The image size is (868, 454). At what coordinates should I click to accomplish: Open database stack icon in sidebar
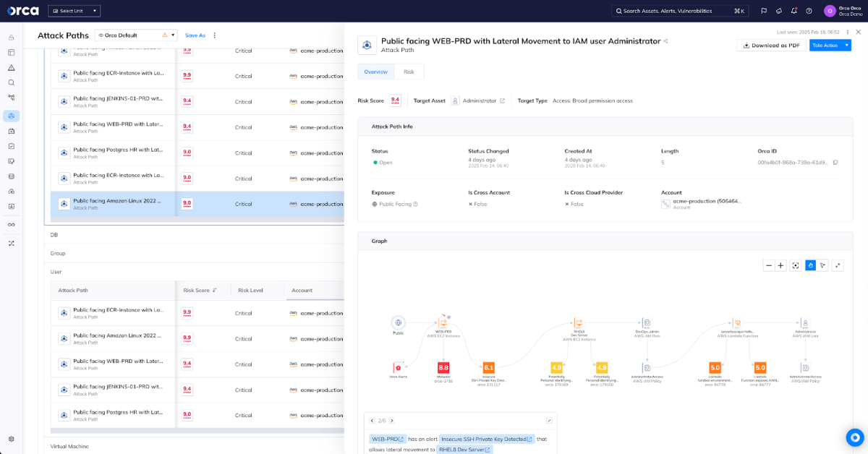click(12, 176)
